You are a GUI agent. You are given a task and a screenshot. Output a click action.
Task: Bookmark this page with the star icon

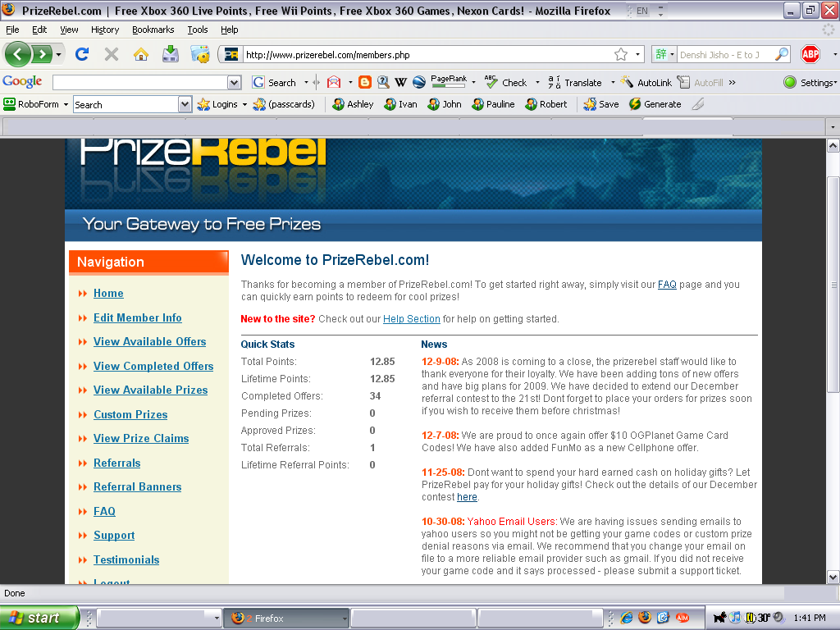(621, 55)
